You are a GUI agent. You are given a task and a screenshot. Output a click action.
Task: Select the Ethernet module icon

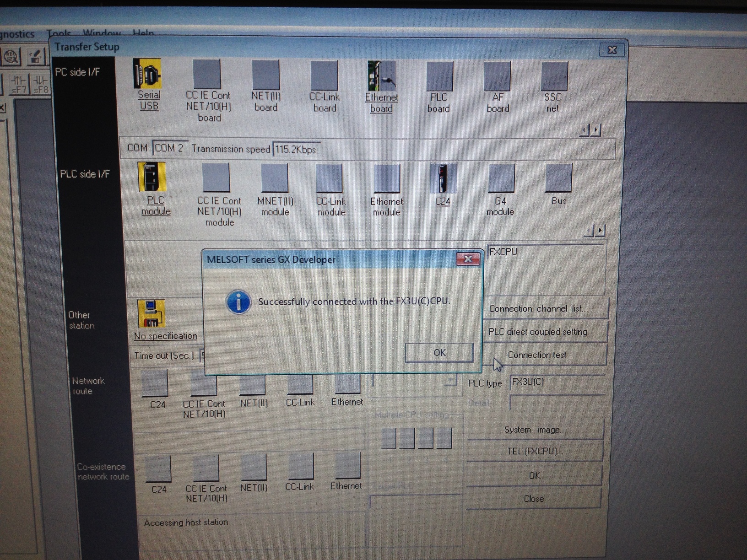click(x=387, y=179)
